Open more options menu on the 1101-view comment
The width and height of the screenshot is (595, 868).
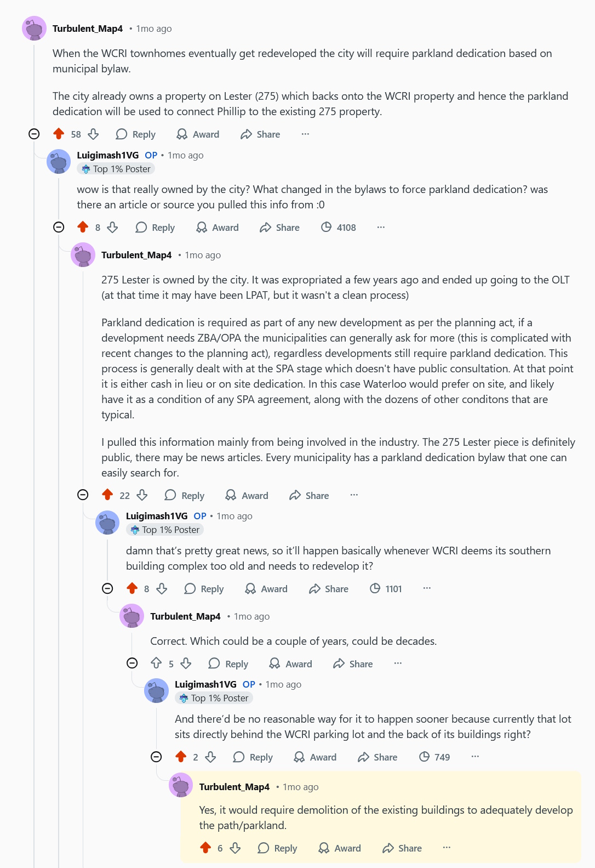point(426,588)
